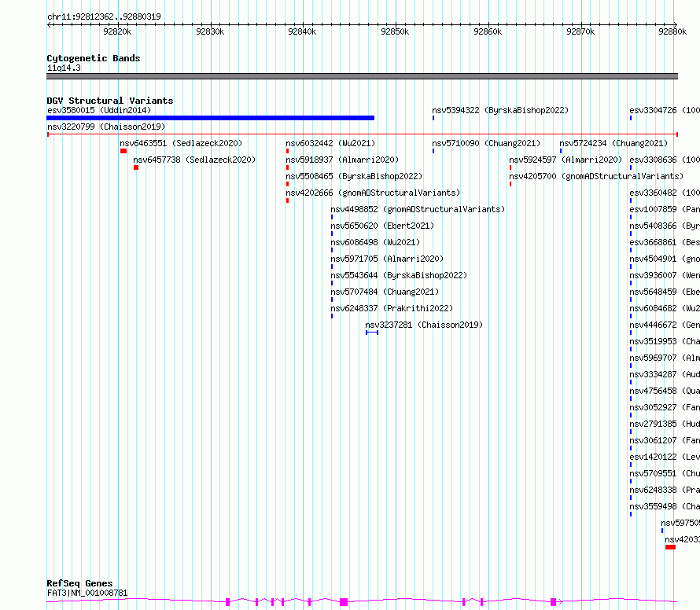Viewport: 700px width, 610px height.
Task: Click the RefSeq Genes track title
Action: [x=79, y=583]
